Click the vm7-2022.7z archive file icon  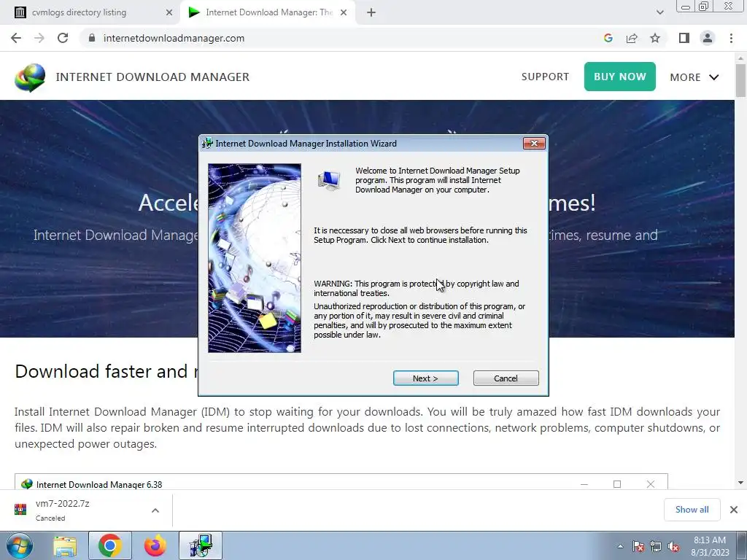click(20, 510)
